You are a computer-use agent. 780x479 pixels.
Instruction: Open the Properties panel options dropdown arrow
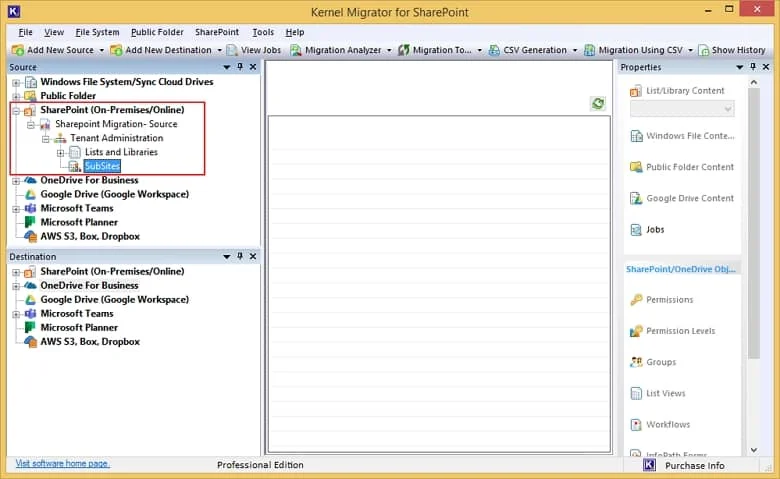coord(740,67)
